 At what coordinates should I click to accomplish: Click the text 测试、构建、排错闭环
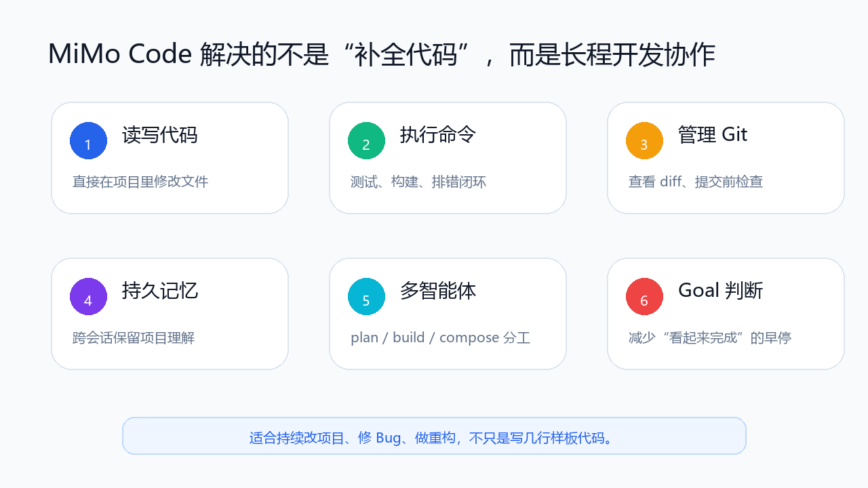pyautogui.click(x=418, y=182)
